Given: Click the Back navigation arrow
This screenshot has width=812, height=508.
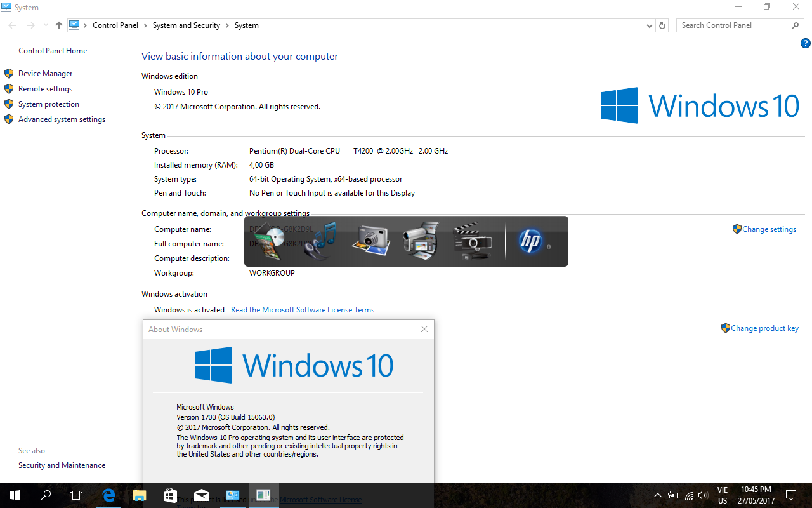Looking at the screenshot, I should tap(12, 25).
